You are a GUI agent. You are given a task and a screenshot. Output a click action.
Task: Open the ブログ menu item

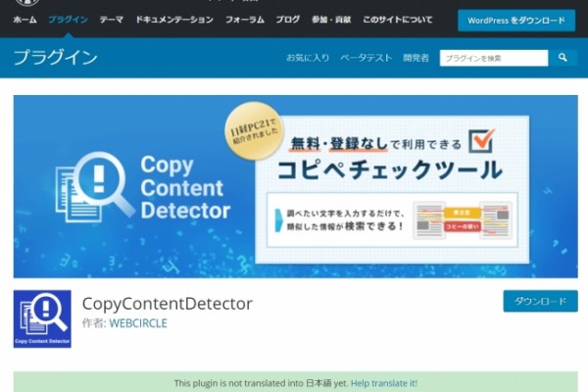(x=288, y=20)
